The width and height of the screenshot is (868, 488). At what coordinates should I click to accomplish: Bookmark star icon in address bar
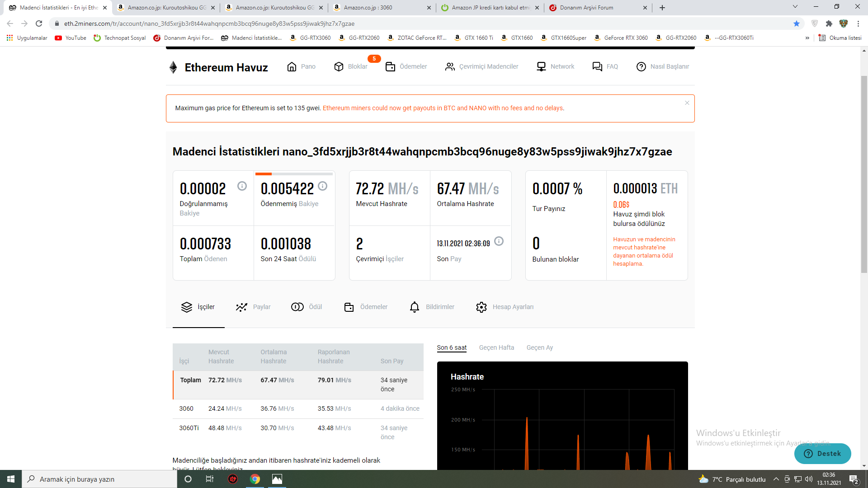click(x=796, y=23)
